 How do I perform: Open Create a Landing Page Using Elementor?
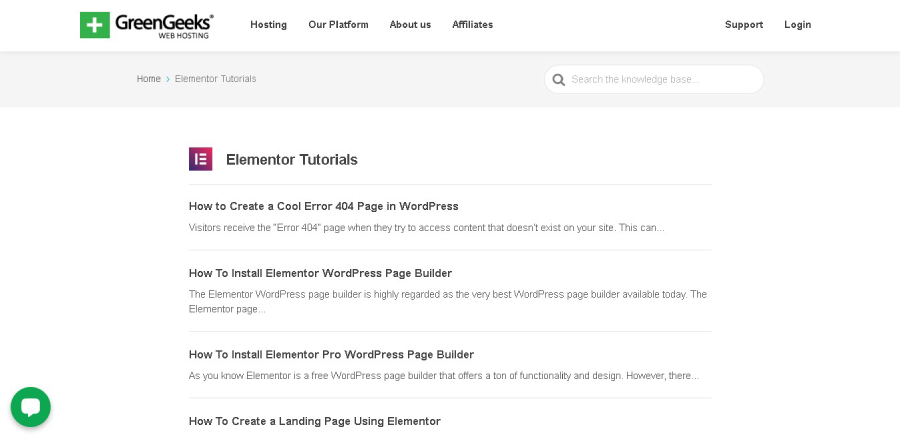(x=315, y=421)
